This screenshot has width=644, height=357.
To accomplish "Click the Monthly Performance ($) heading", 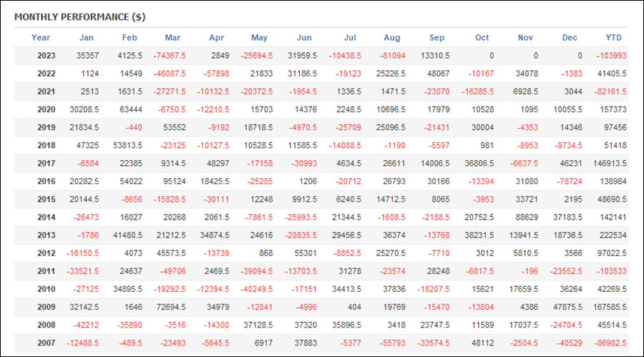I will [80, 17].
